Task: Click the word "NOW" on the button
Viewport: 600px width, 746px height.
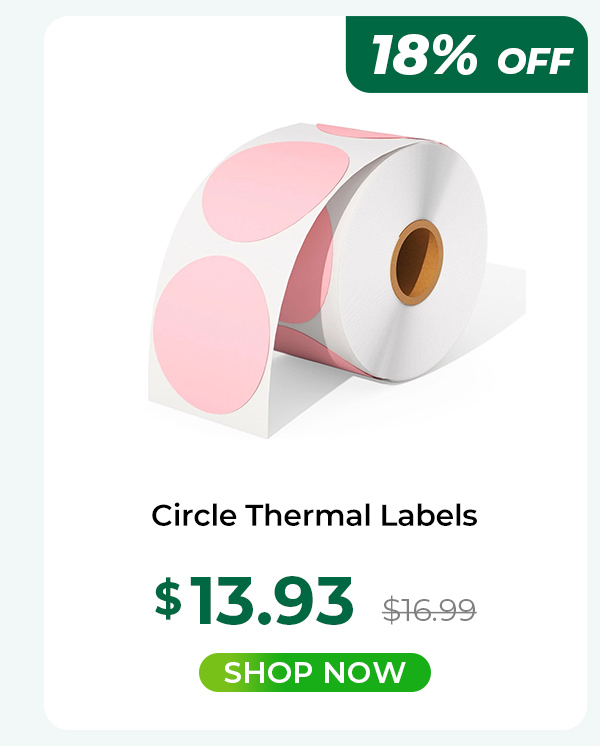Action: click(365, 672)
